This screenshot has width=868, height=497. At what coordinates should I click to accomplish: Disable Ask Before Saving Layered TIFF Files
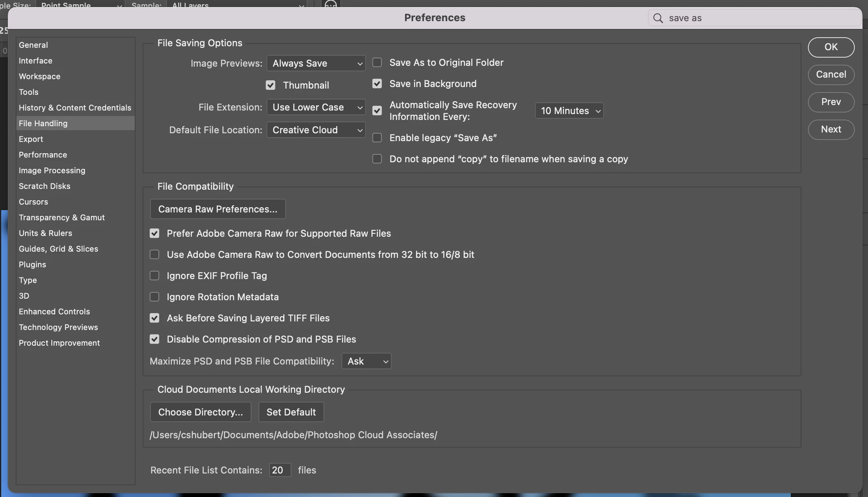tap(154, 318)
